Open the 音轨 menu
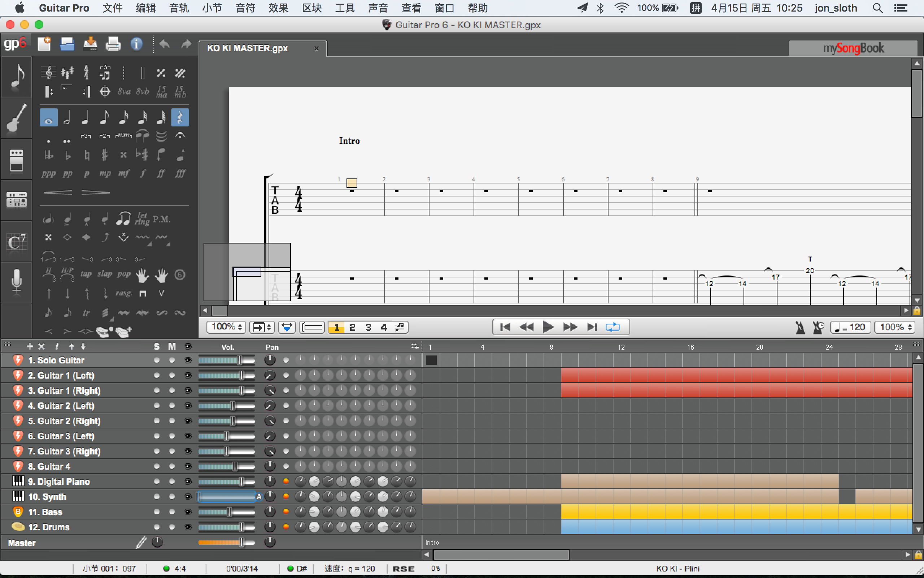This screenshot has width=924, height=578. [179, 8]
